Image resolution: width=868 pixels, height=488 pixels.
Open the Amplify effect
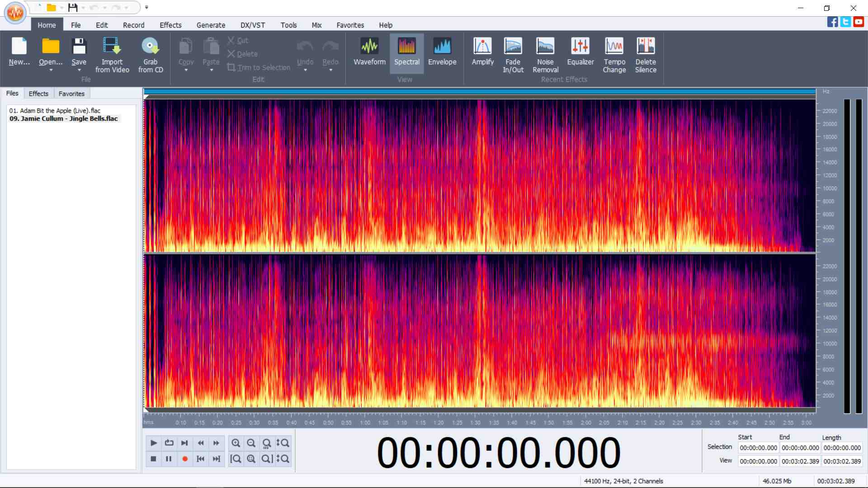click(482, 52)
